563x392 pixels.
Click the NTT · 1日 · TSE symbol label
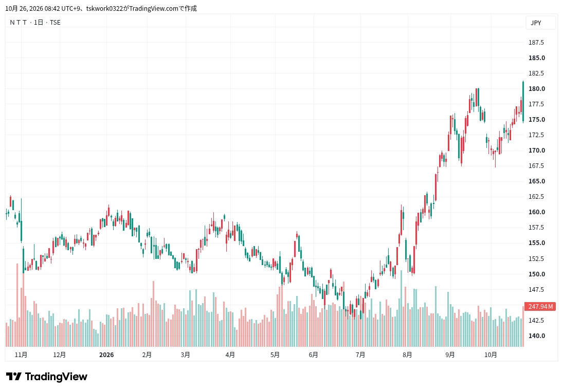click(x=35, y=22)
